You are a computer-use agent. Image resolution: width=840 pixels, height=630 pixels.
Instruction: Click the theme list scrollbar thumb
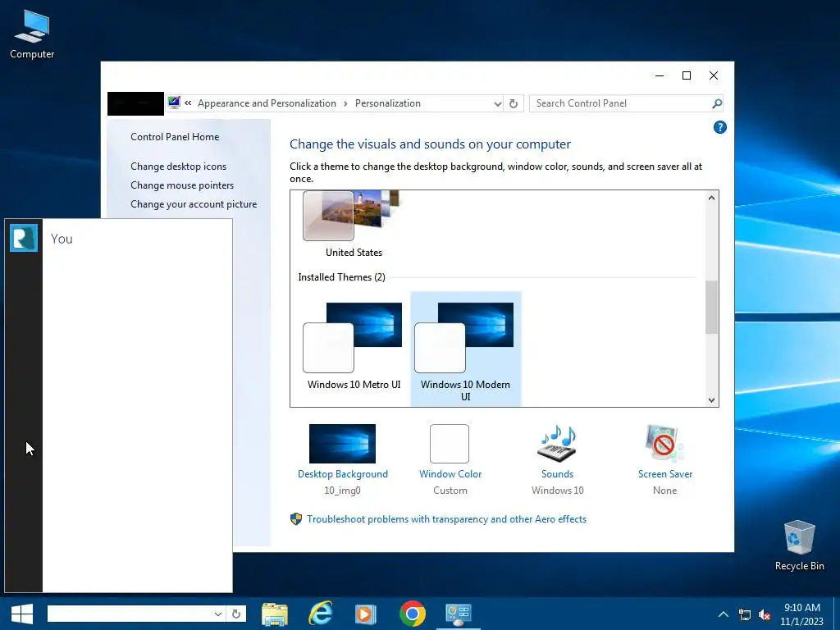coord(711,307)
